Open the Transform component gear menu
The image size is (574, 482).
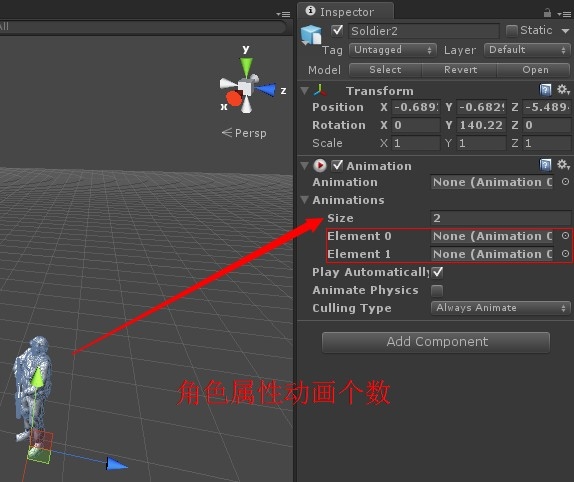coord(563,90)
